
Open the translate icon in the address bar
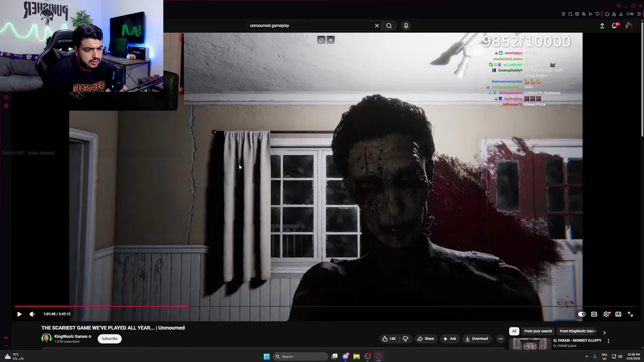click(584, 14)
